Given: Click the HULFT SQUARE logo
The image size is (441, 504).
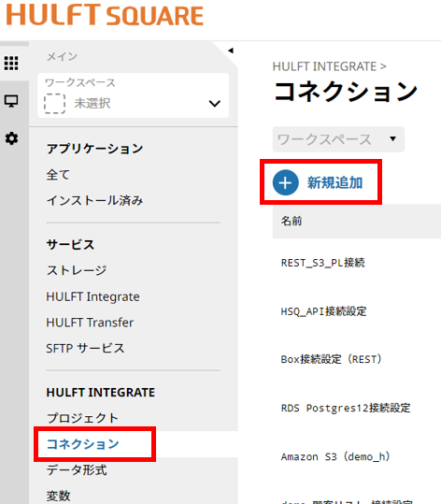Looking at the screenshot, I should pos(105,15).
